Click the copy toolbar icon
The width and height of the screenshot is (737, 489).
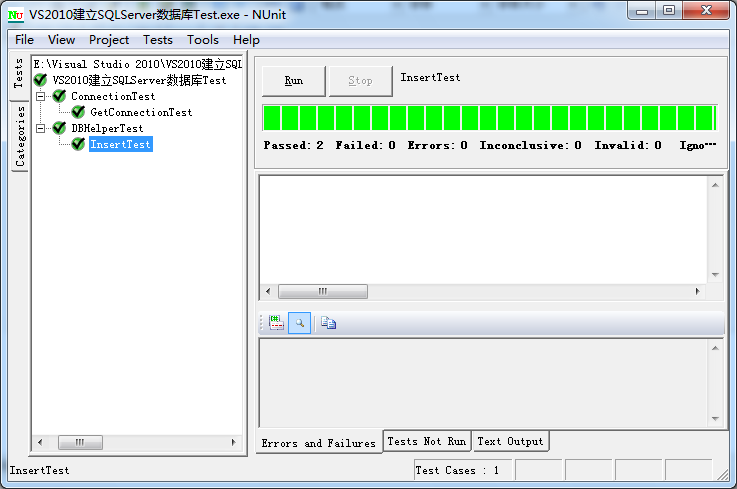click(x=328, y=323)
